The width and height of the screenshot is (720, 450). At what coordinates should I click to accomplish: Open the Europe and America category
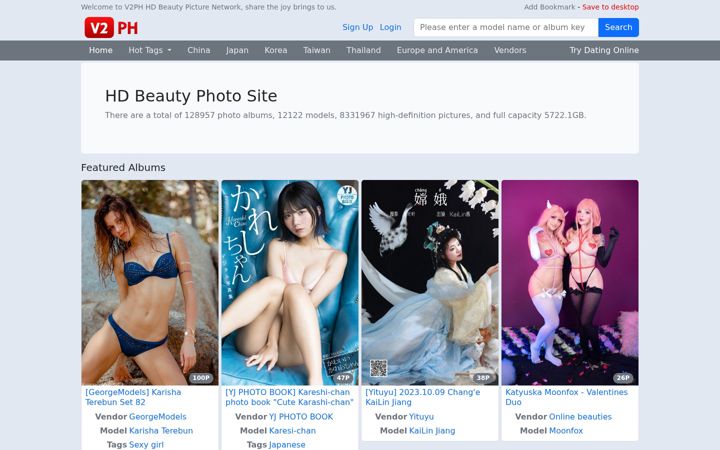pyautogui.click(x=437, y=50)
